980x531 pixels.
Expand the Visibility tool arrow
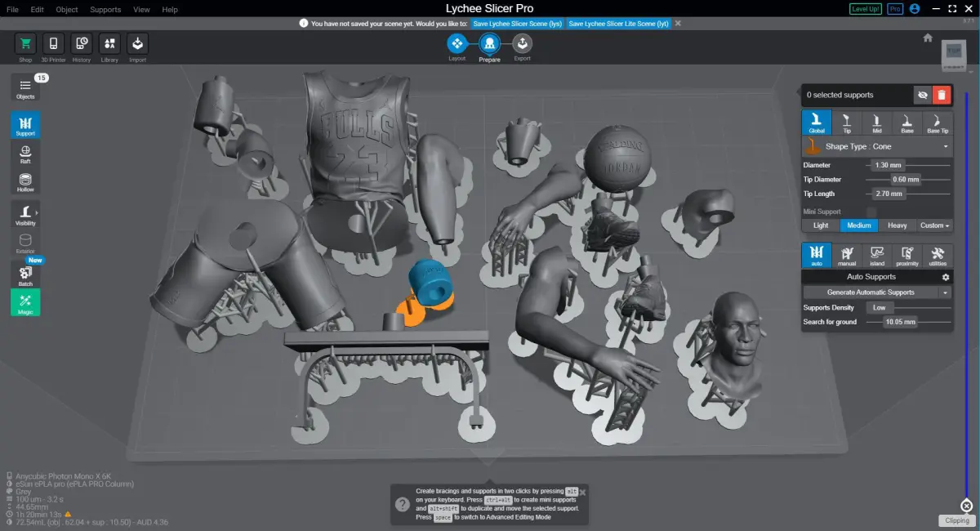pos(37,212)
